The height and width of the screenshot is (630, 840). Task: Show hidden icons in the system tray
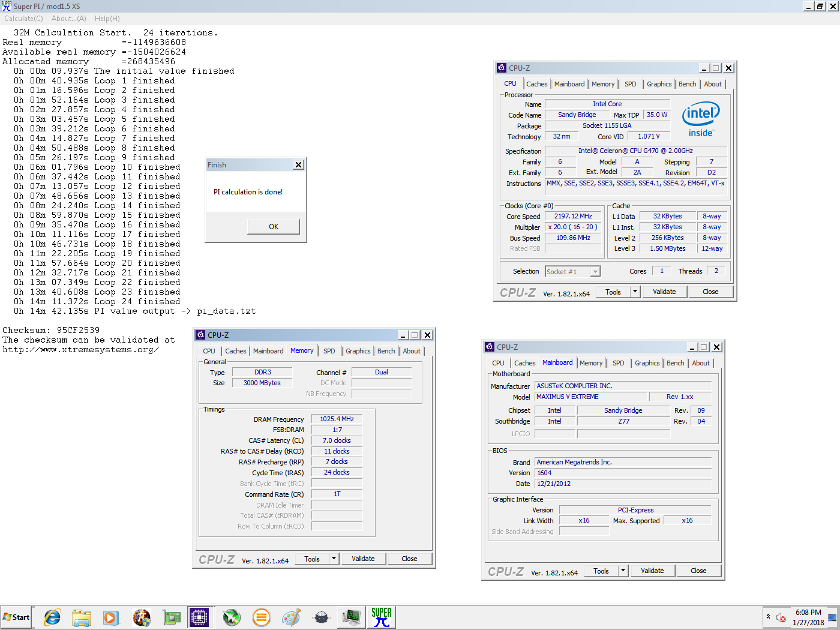(768, 617)
